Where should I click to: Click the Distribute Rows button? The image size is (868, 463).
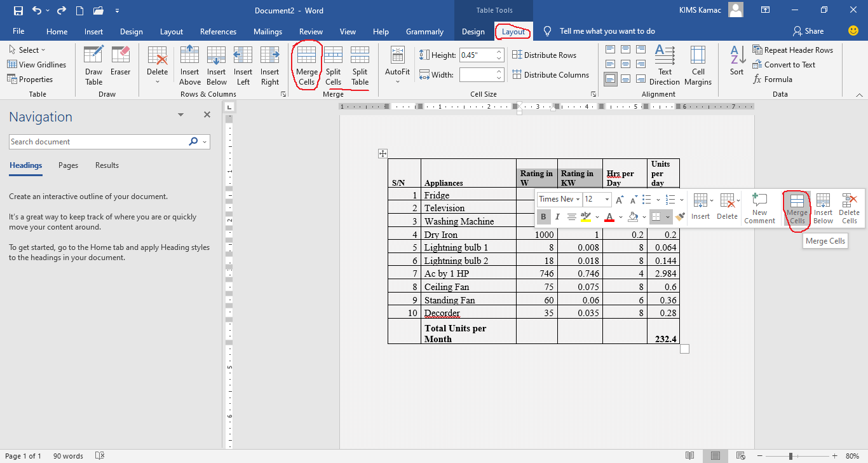pyautogui.click(x=550, y=55)
